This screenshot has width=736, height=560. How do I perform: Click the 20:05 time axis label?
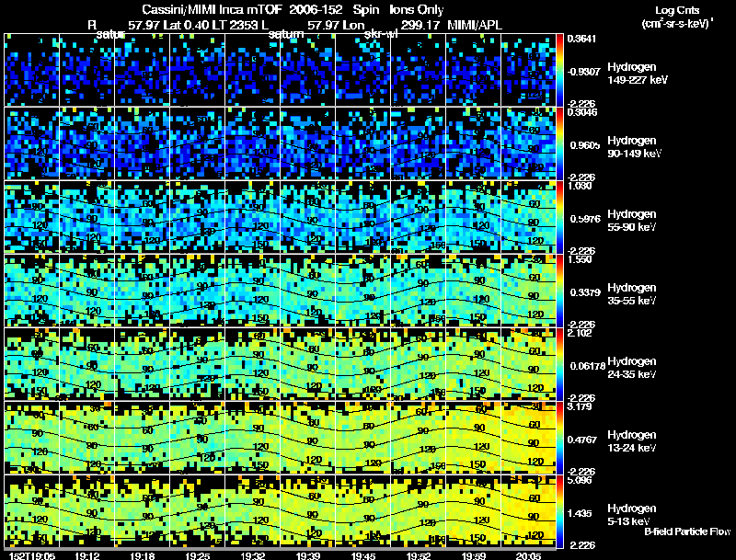529,555
